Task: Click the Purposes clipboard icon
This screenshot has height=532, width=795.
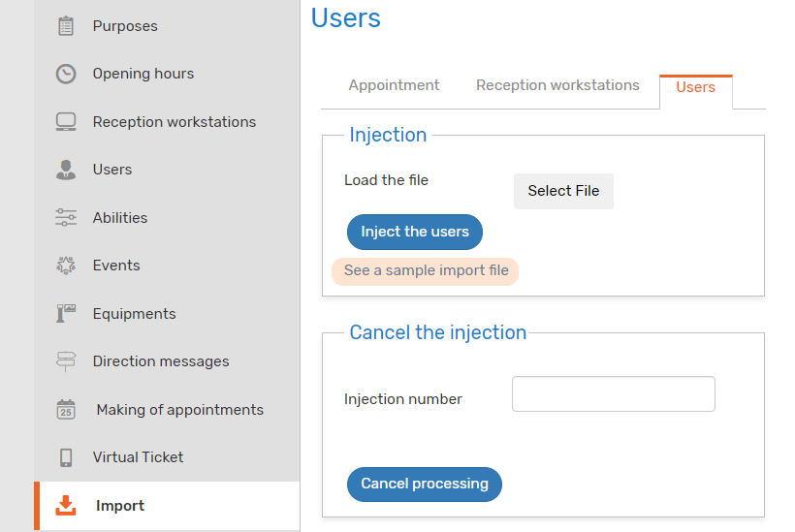Action: click(x=65, y=26)
